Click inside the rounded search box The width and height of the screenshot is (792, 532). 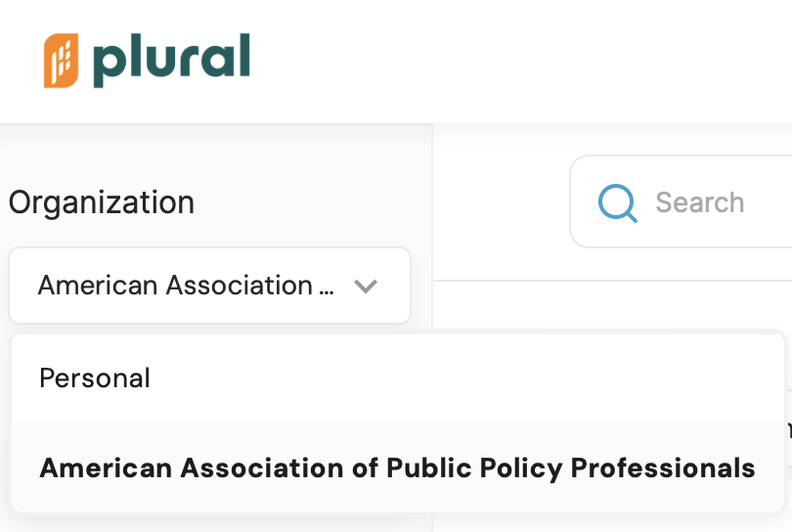(724, 203)
